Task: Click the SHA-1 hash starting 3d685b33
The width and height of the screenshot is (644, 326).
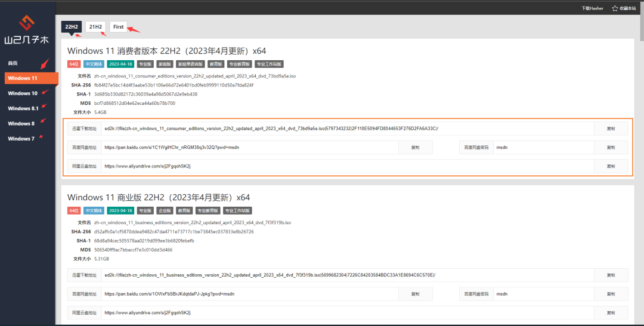Action: click(x=146, y=94)
